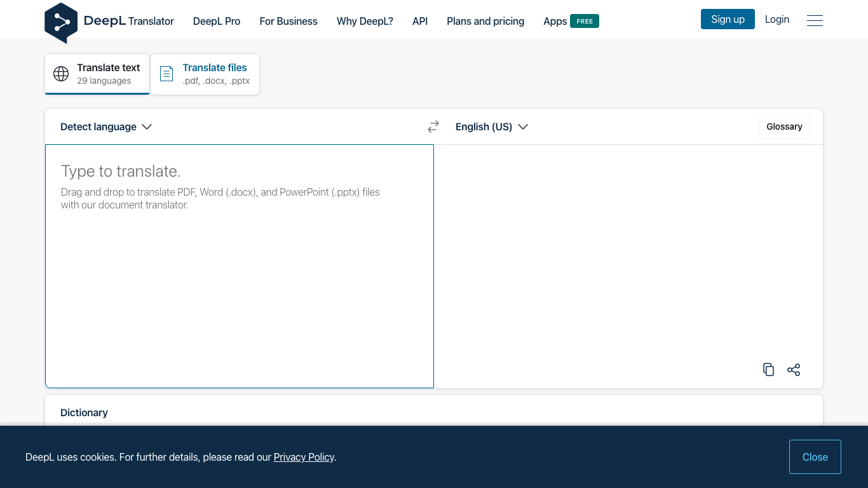The image size is (868, 488).
Task: Click the document icon on Translate files tab
Action: coord(166,74)
